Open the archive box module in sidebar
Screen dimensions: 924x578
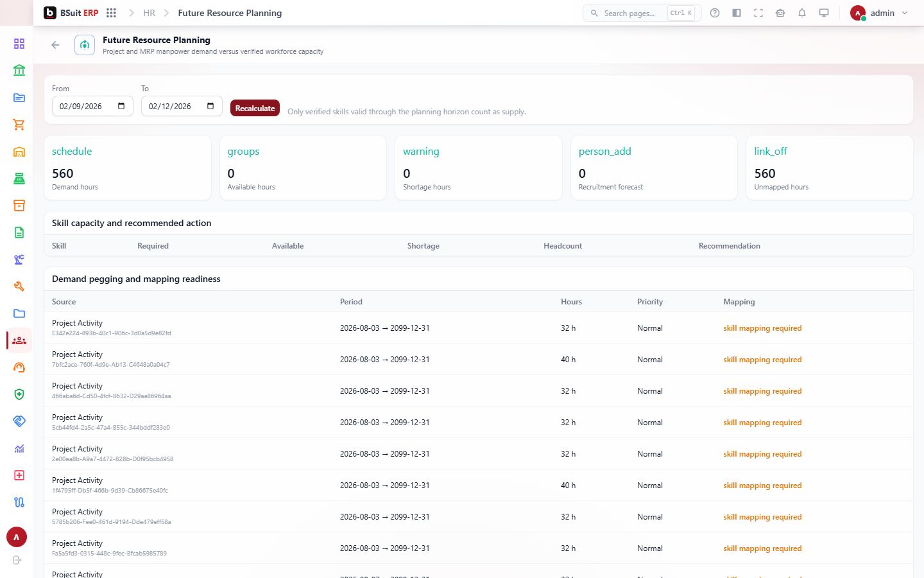(x=19, y=206)
